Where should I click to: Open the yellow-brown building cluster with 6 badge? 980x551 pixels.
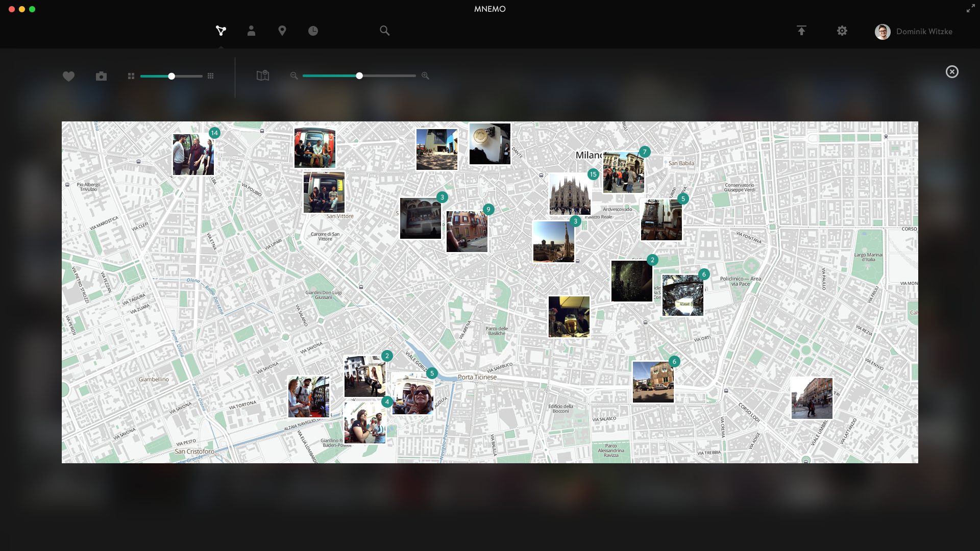pos(653,382)
